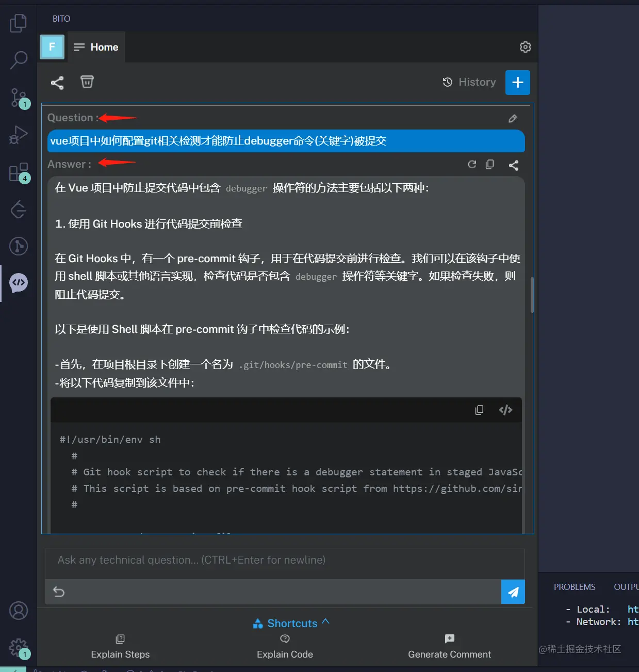Click the undo arrow below the input

[x=59, y=591]
